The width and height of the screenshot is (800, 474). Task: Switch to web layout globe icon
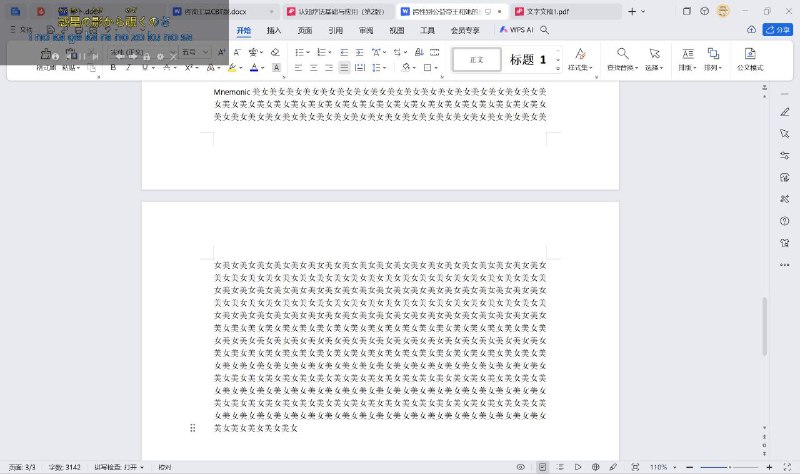point(595,467)
